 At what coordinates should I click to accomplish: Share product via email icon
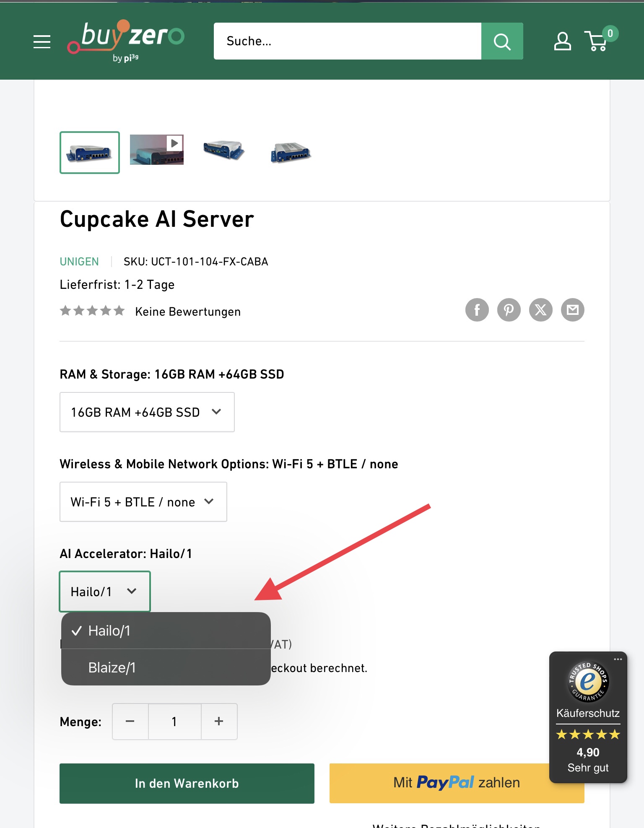click(572, 310)
